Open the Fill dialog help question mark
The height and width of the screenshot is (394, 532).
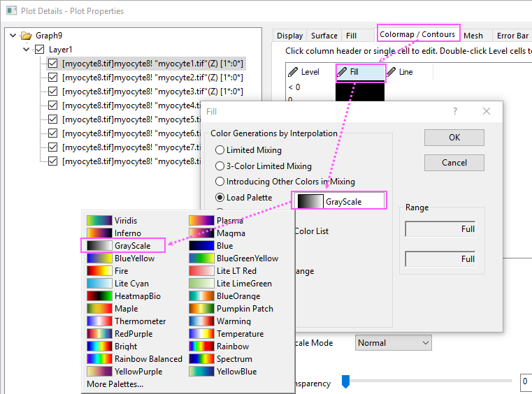(x=454, y=111)
